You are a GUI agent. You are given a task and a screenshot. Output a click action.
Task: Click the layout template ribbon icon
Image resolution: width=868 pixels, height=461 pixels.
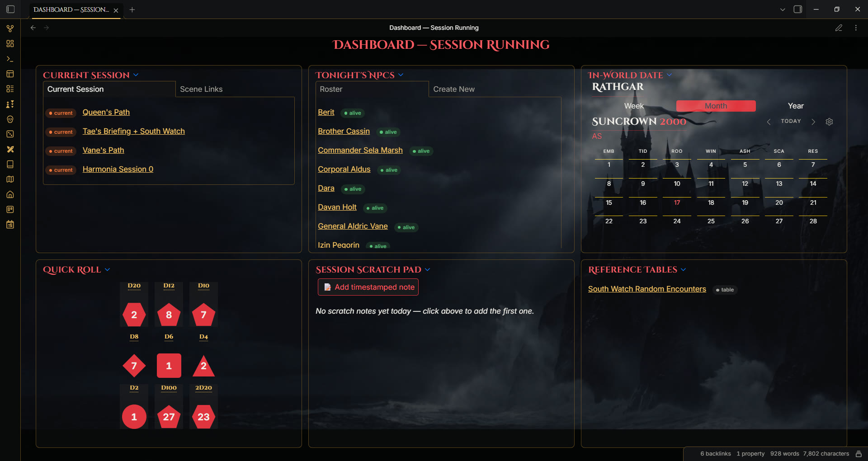pos(10,74)
